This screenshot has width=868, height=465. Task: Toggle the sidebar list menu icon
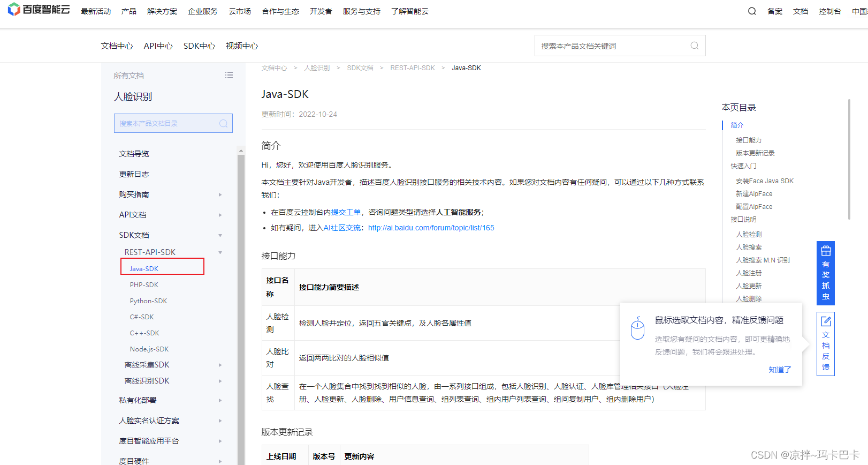pyautogui.click(x=229, y=76)
